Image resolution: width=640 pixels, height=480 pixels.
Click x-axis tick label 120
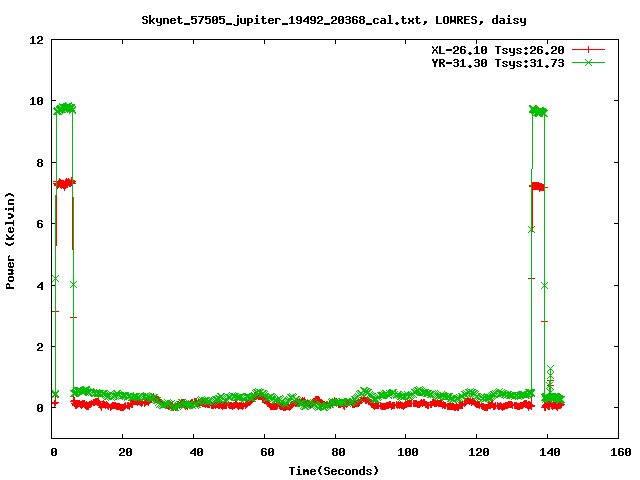coord(479,452)
